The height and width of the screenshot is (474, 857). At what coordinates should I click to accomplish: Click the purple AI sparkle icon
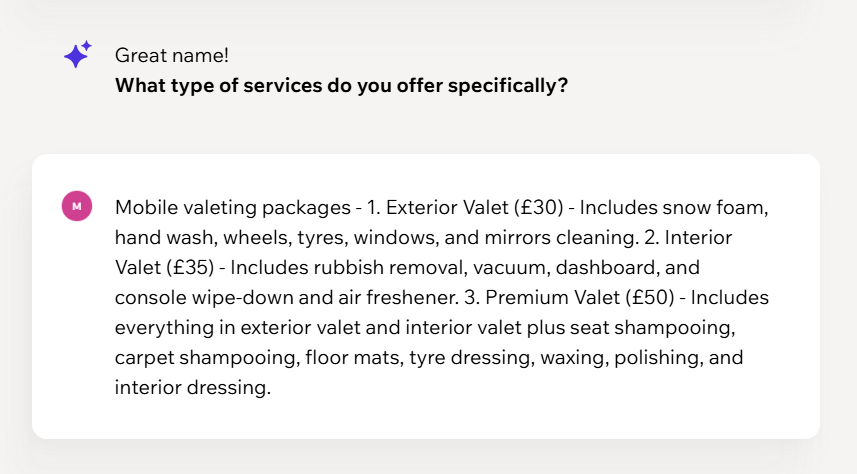point(77,54)
